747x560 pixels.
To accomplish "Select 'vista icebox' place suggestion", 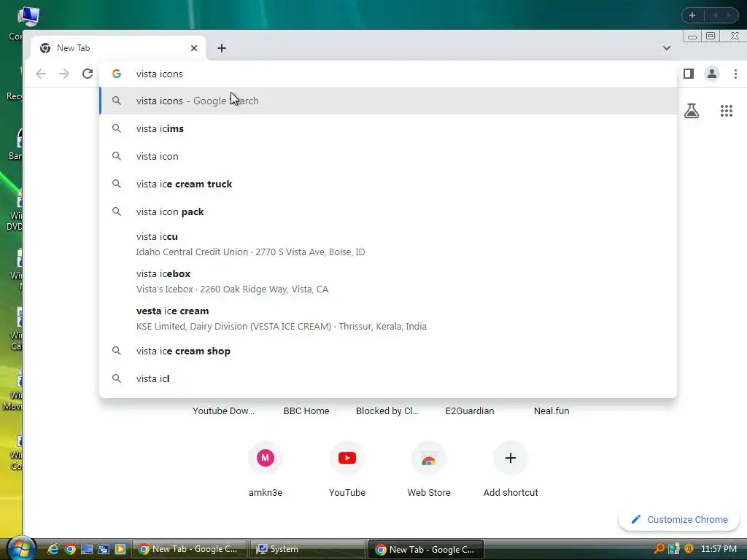I will [388, 281].
